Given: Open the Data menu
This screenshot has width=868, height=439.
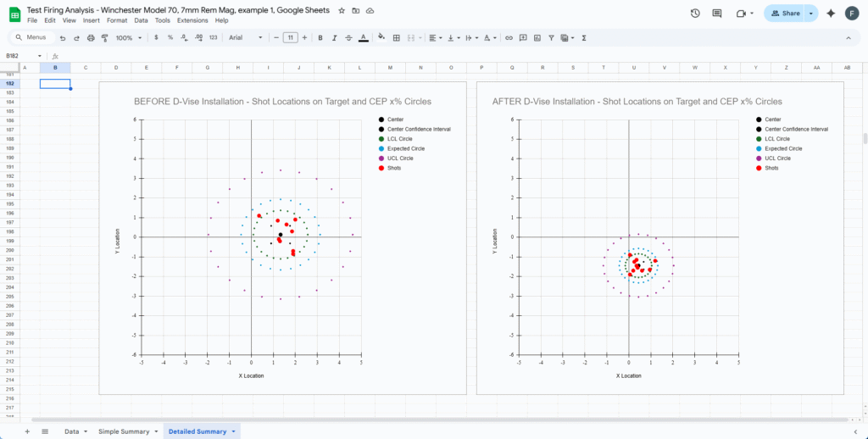Looking at the screenshot, I should pos(142,20).
